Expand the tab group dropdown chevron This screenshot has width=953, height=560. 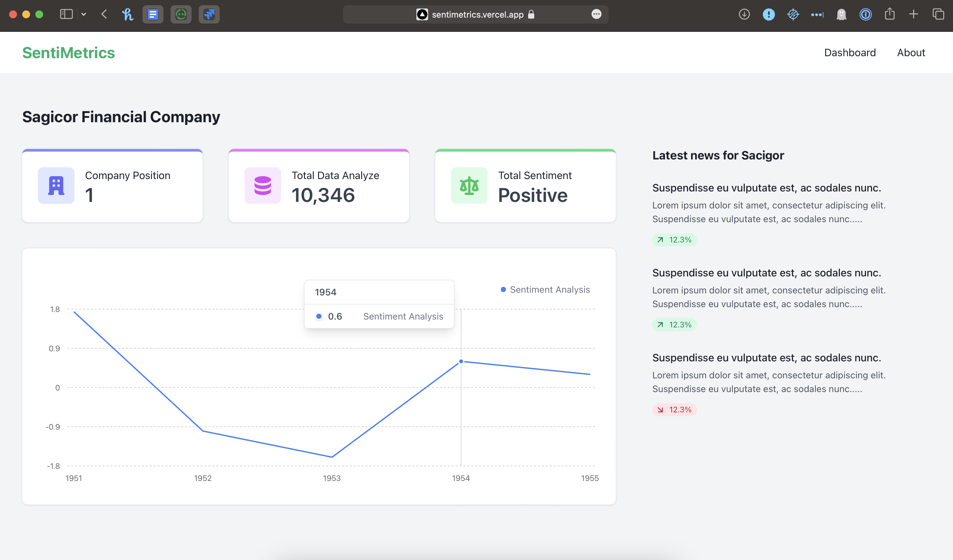pyautogui.click(x=84, y=14)
